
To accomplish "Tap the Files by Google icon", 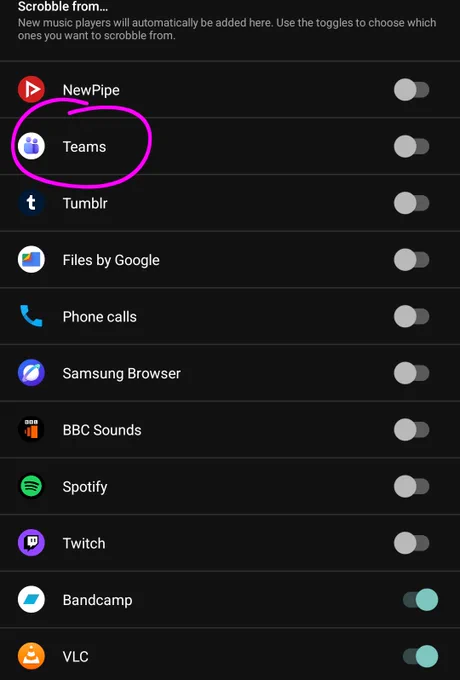I will tap(31, 260).
